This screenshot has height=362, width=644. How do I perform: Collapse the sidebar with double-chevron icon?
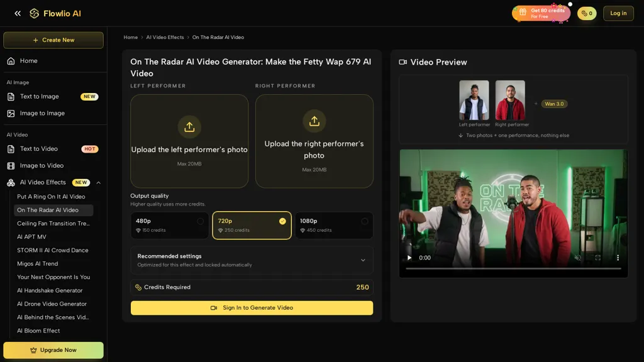(x=18, y=14)
